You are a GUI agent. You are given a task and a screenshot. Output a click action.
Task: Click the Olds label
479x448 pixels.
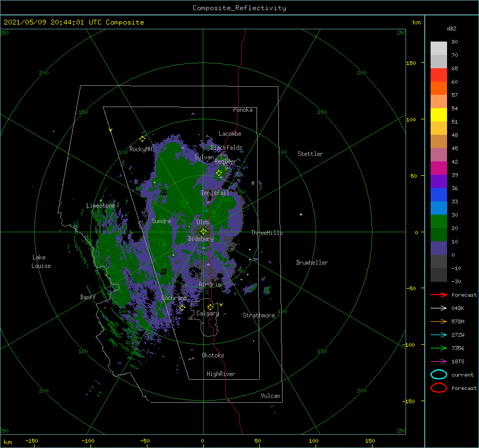click(203, 222)
